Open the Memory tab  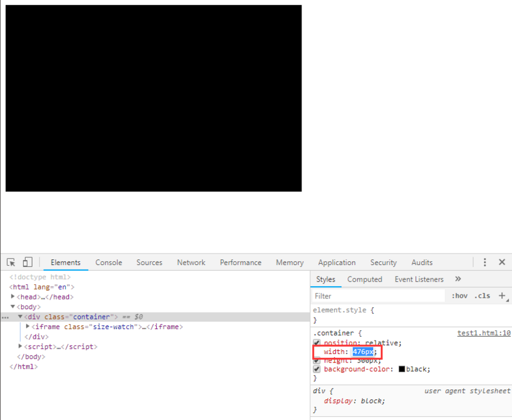click(290, 262)
